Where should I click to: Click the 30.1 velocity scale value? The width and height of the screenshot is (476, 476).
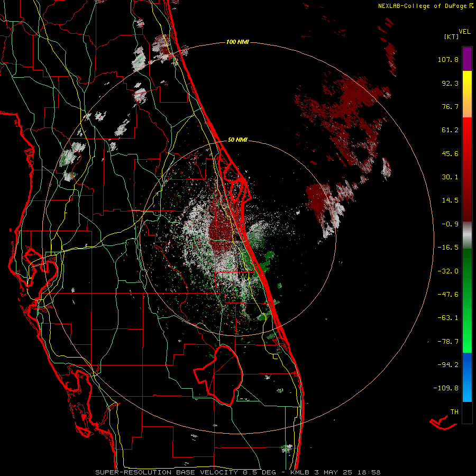(x=450, y=177)
